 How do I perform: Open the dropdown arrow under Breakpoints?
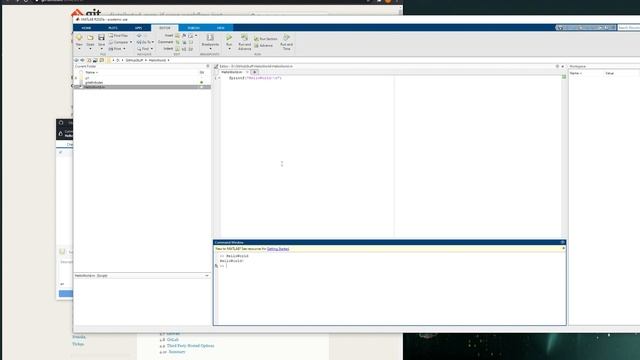(x=210, y=49)
